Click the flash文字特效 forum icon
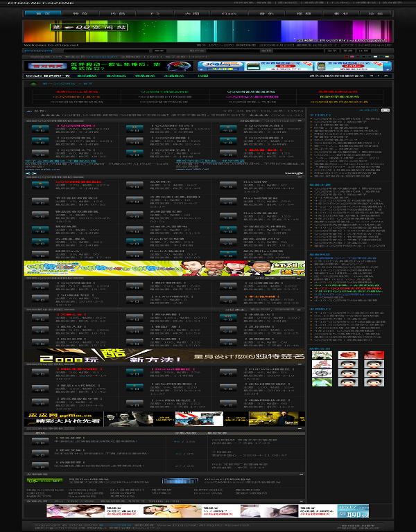This screenshot has height=532, width=416. (134, 242)
